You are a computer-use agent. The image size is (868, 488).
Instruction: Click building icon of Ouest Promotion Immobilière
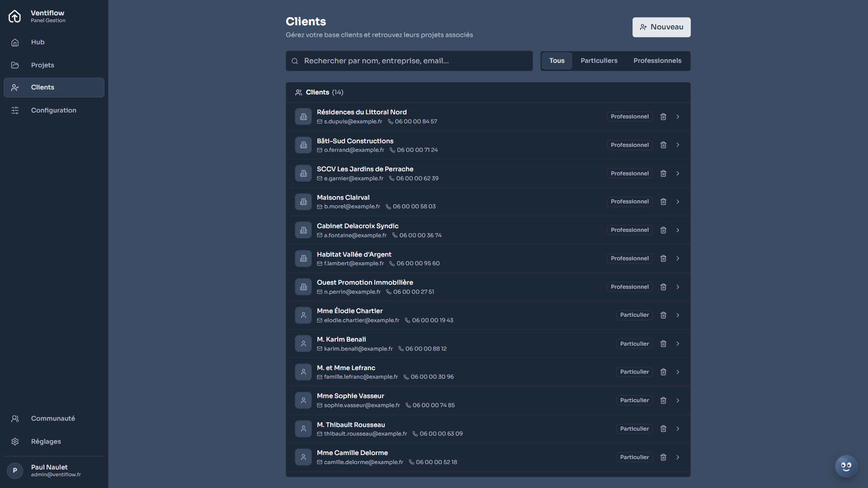pos(303,287)
